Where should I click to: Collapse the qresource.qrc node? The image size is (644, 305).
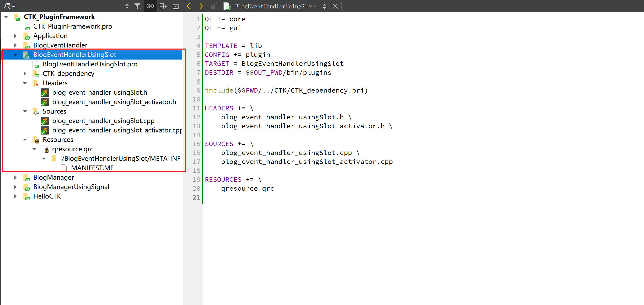click(x=34, y=149)
